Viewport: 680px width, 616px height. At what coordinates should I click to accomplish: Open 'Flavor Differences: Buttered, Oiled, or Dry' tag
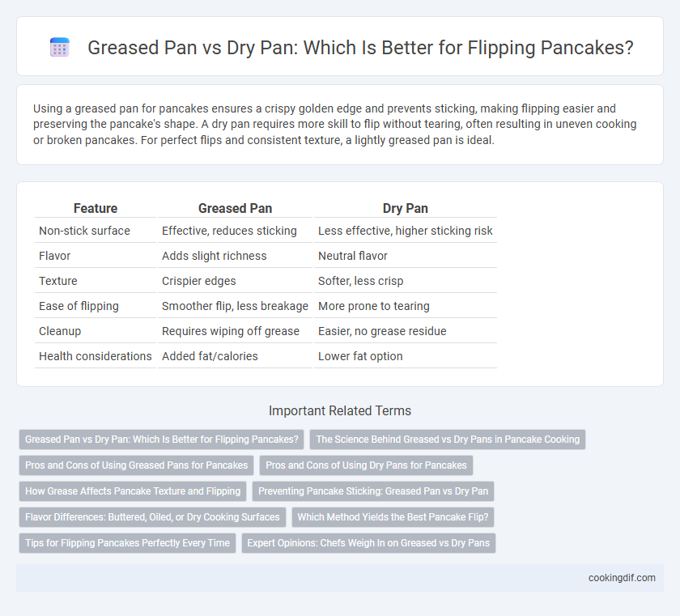point(152,517)
